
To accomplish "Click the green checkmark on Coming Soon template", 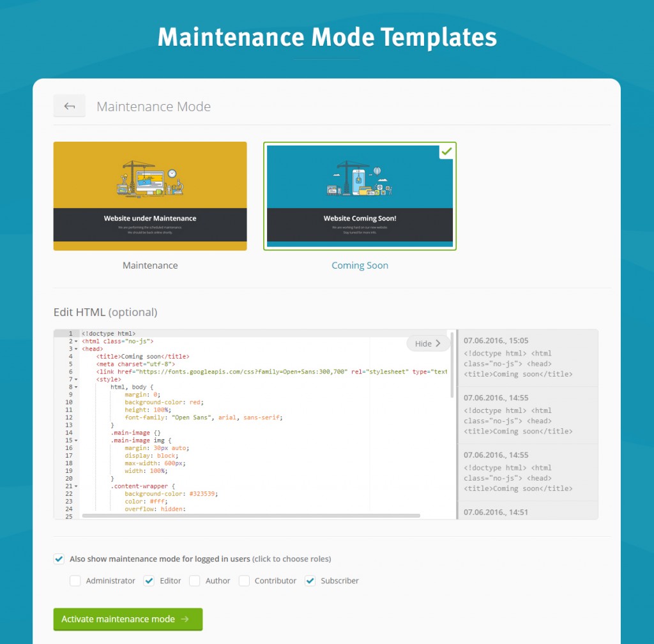I will coord(447,151).
